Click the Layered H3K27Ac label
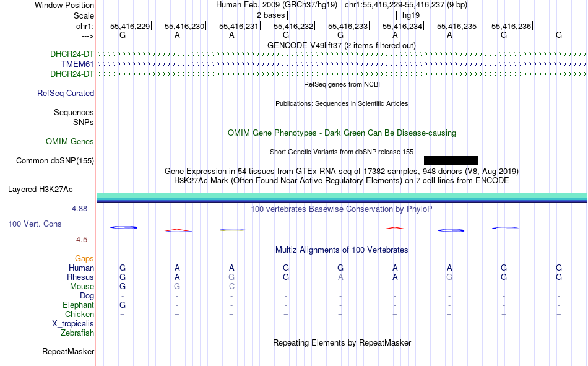Image resolution: width=588 pixels, height=366 pixels. [40, 190]
